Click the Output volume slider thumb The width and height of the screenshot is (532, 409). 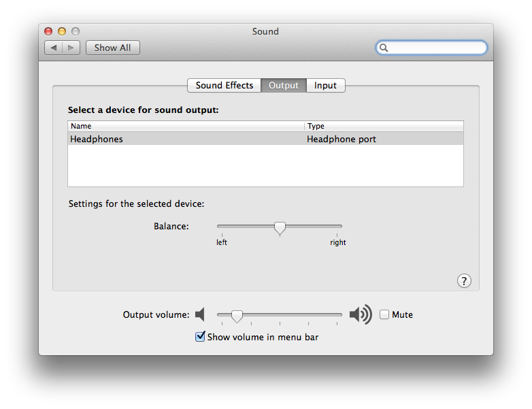coord(237,316)
